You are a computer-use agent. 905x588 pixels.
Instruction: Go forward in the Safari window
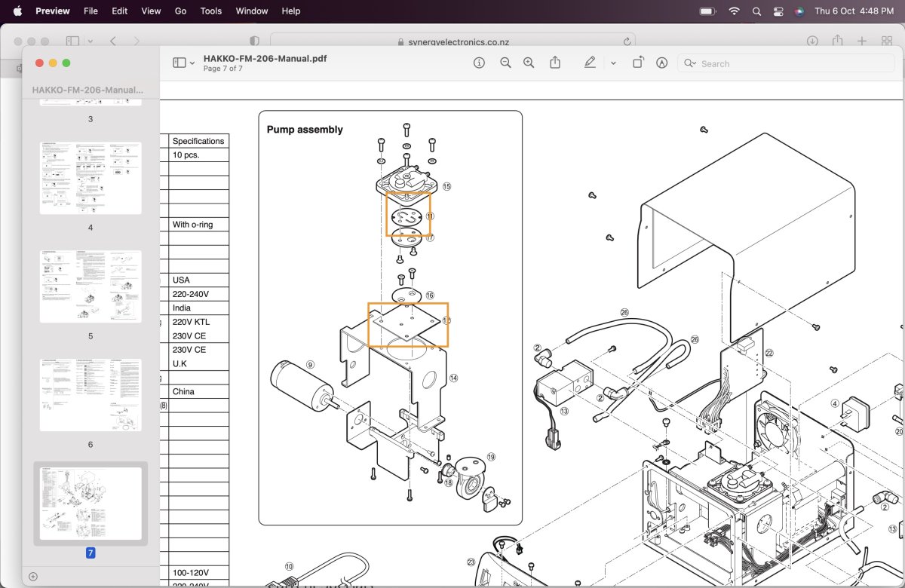(x=136, y=41)
